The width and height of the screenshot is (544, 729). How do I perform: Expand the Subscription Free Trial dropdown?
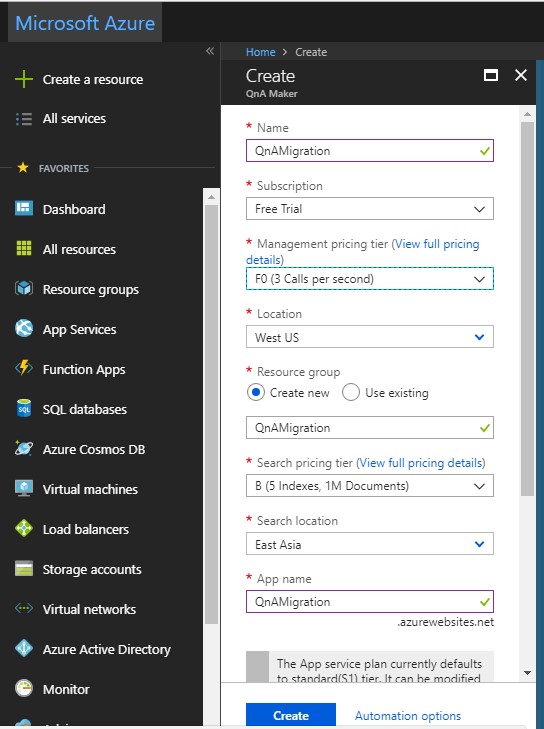(x=370, y=209)
